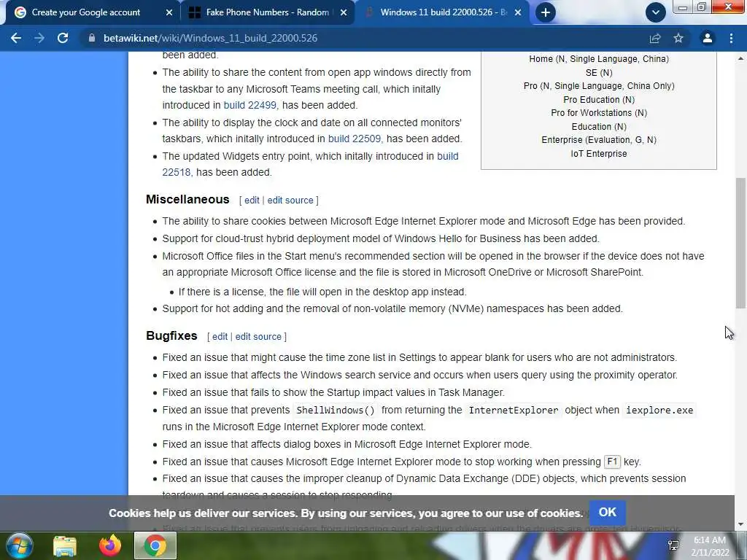Click edit next to Bugfixes heading
Viewport: 747px width, 560px height.
click(220, 337)
